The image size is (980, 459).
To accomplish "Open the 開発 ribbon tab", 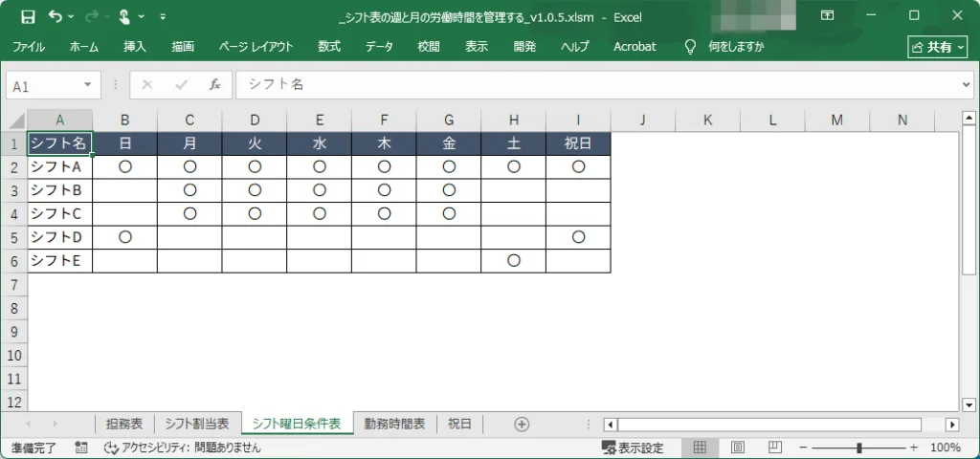I will point(525,47).
